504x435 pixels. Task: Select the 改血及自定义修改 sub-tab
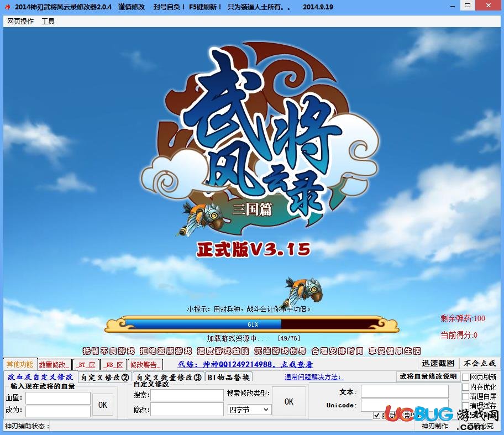click(40, 377)
